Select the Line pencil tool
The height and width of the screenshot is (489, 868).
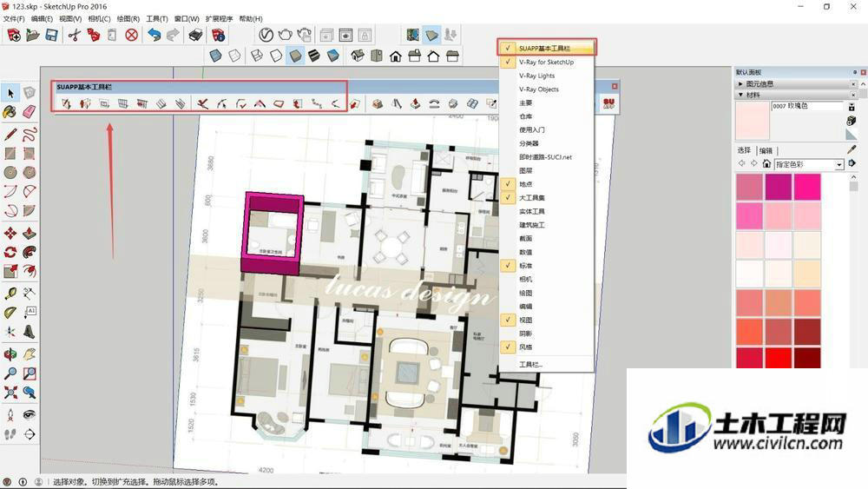coord(10,134)
